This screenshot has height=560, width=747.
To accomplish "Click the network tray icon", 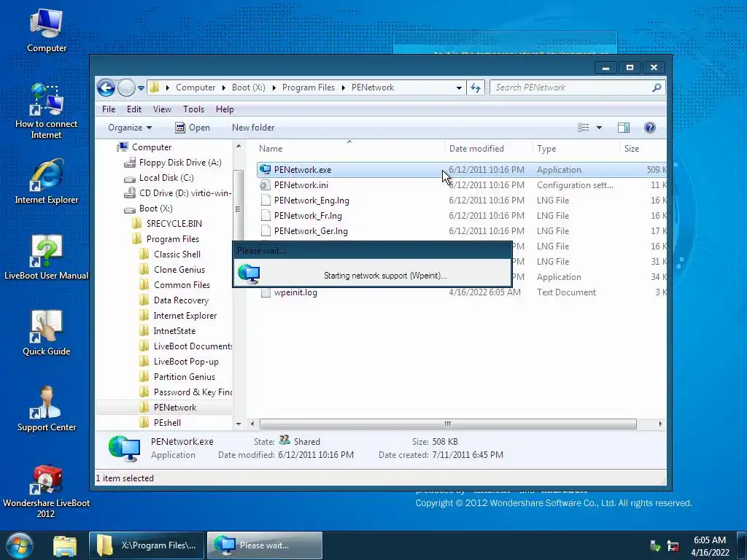I will coord(656,545).
